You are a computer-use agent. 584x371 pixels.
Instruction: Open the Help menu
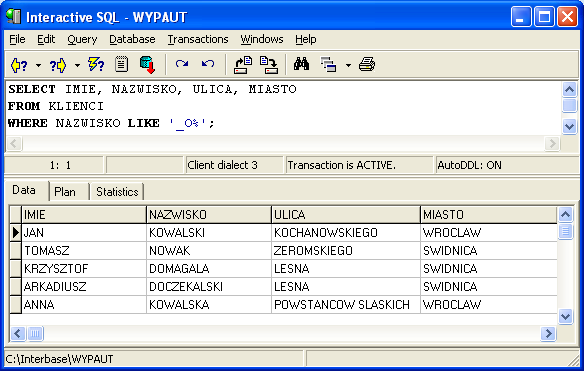click(306, 39)
